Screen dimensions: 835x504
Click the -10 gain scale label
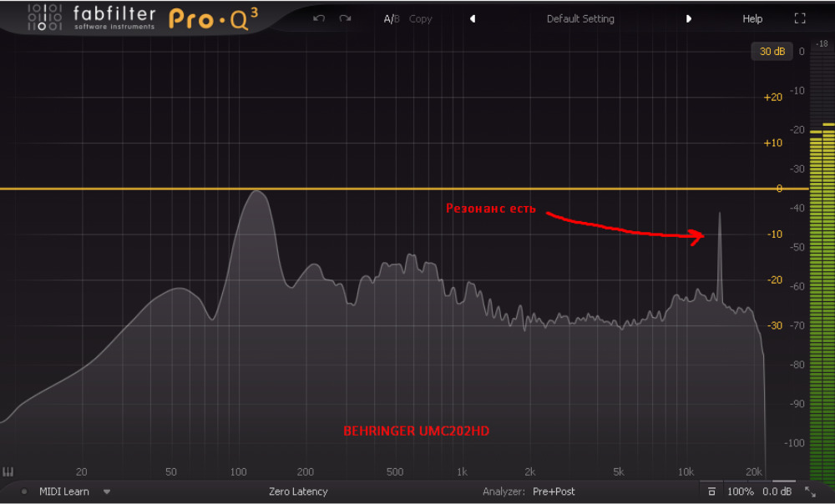774,234
